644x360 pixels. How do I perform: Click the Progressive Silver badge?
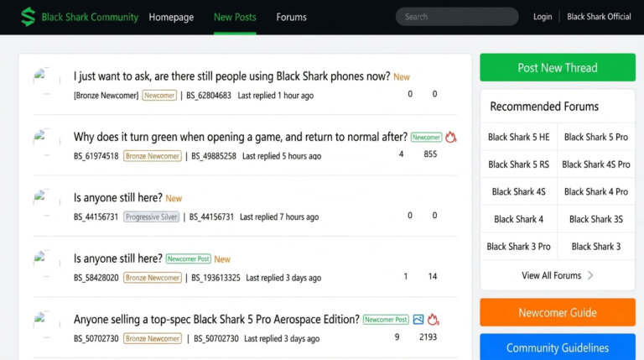[x=152, y=217]
